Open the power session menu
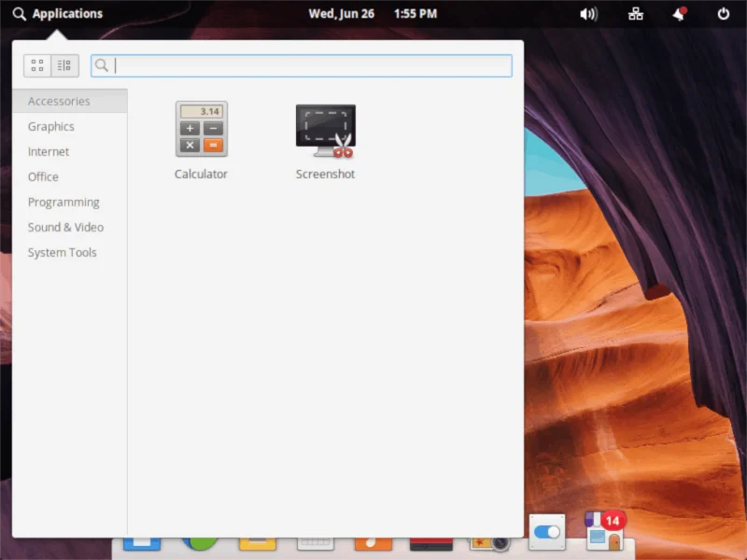 click(x=723, y=14)
